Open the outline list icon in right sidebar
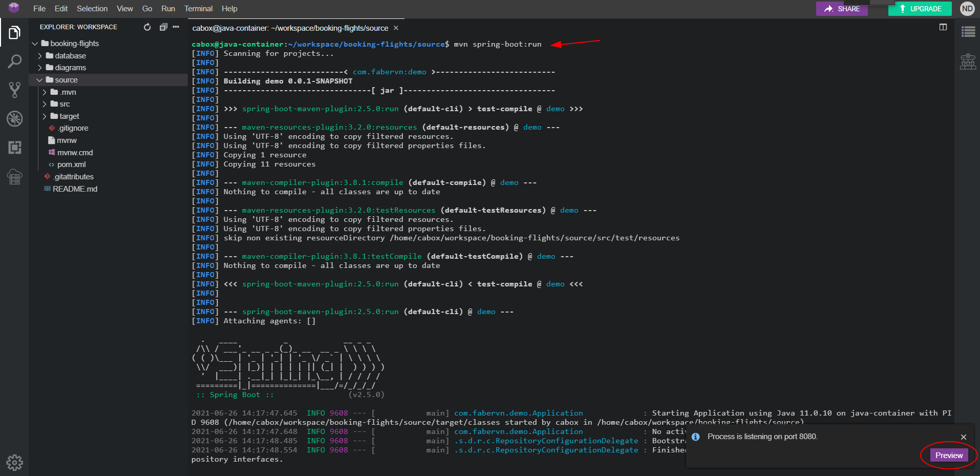 (968, 32)
